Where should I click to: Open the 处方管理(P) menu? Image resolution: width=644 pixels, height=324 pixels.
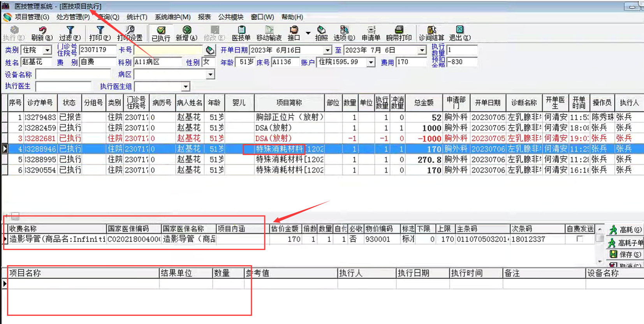tap(73, 17)
